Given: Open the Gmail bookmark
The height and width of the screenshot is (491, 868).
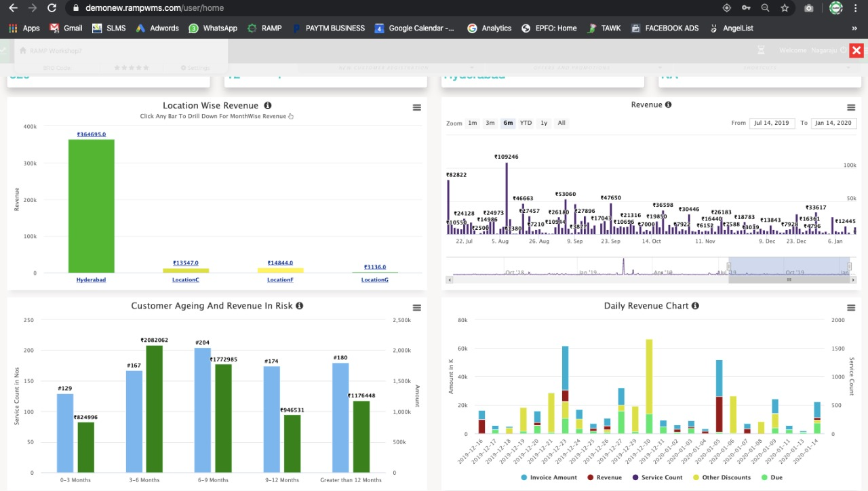Looking at the screenshot, I should click(x=65, y=28).
